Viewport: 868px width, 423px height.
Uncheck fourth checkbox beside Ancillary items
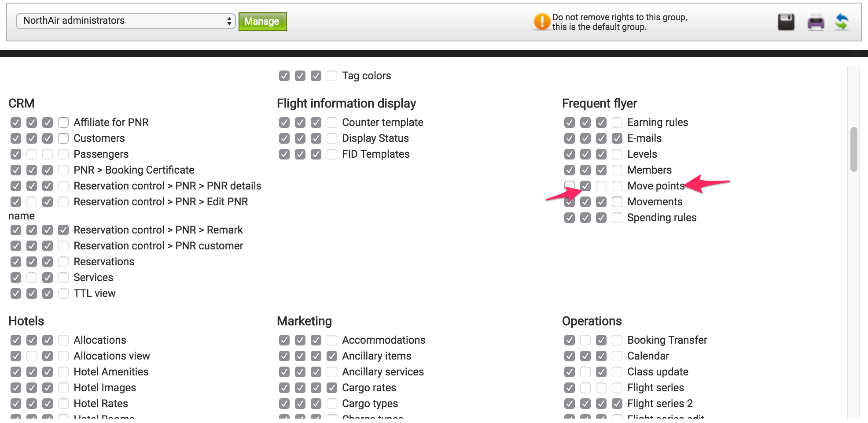(x=332, y=356)
